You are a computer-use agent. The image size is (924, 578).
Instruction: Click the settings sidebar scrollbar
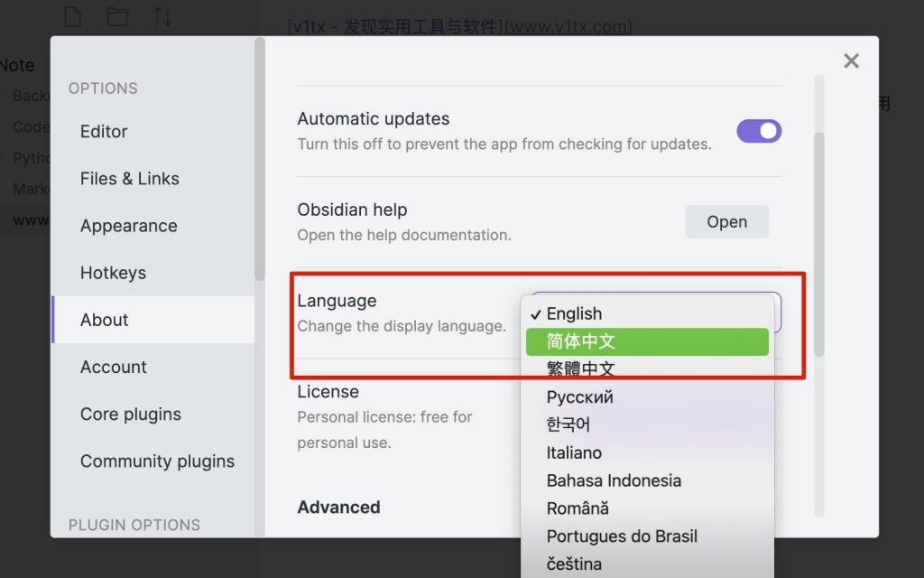tap(259, 159)
